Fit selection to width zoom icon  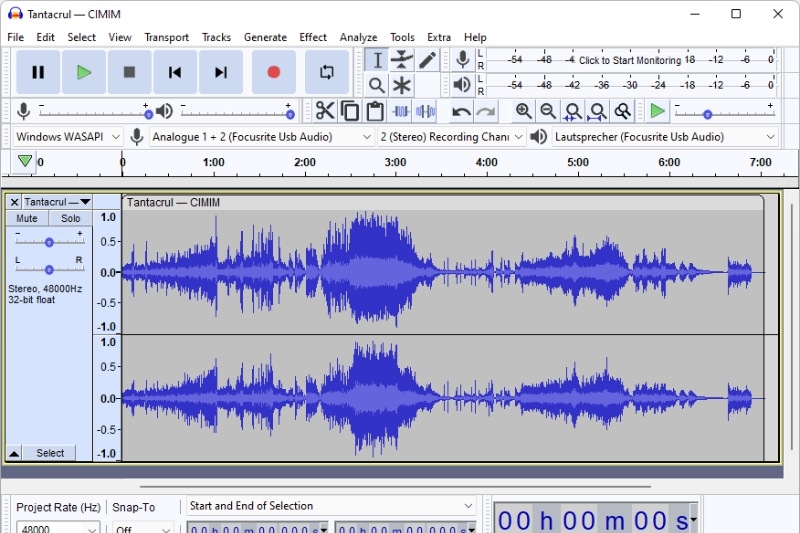point(573,111)
